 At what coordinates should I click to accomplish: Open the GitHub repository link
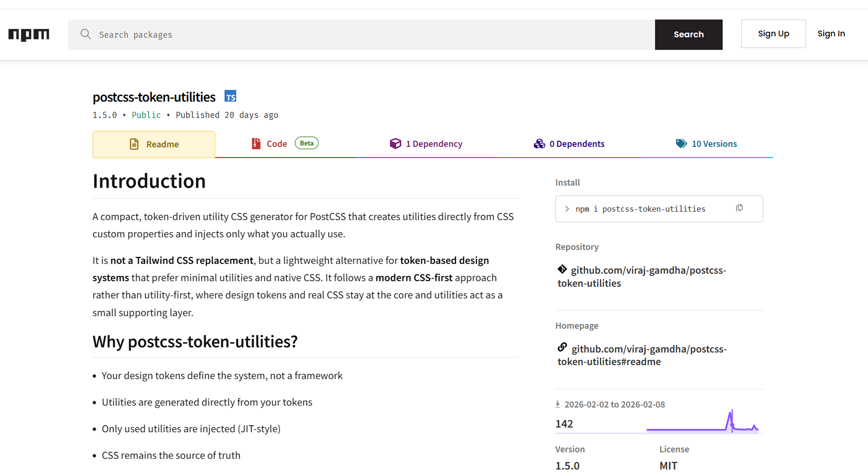(641, 276)
